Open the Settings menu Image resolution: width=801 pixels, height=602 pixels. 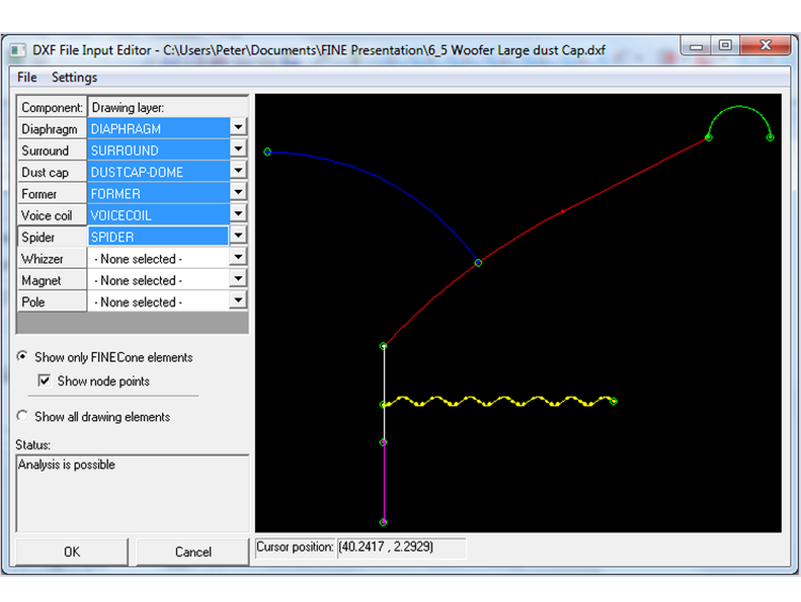click(75, 77)
